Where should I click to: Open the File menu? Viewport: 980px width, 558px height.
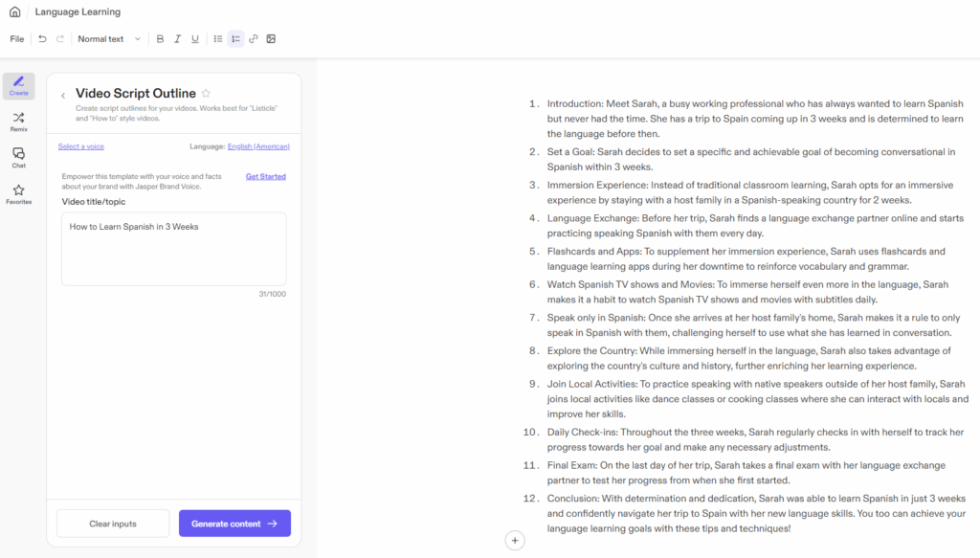pos(17,39)
